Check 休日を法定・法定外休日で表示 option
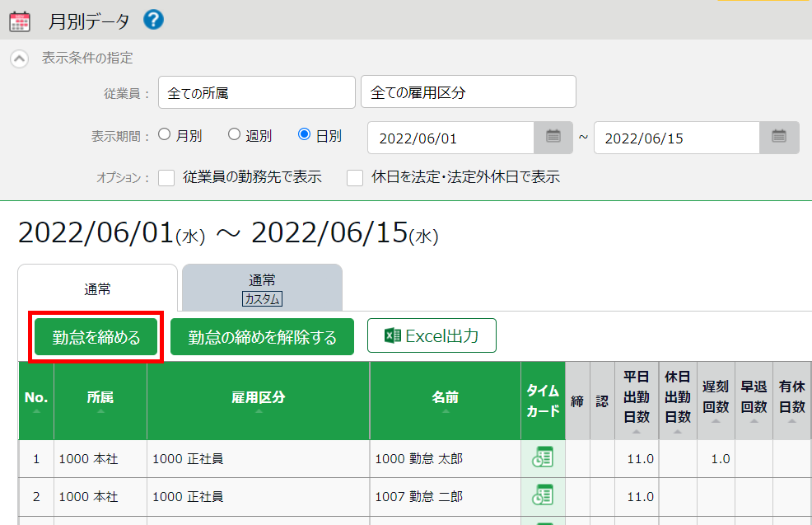Viewport: 812px width, 525px height. point(355,177)
